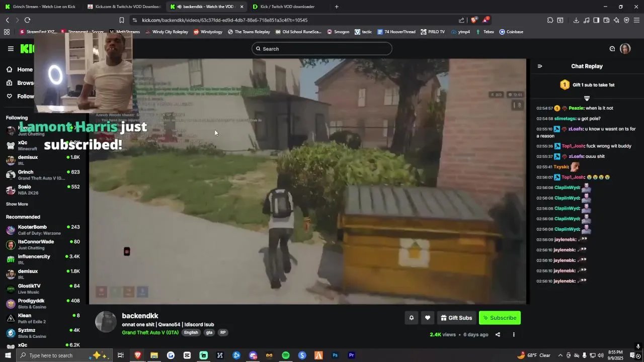The width and height of the screenshot is (644, 362).
Task: Open the Brave Leo AI sparkle icon
Action: 616,20
